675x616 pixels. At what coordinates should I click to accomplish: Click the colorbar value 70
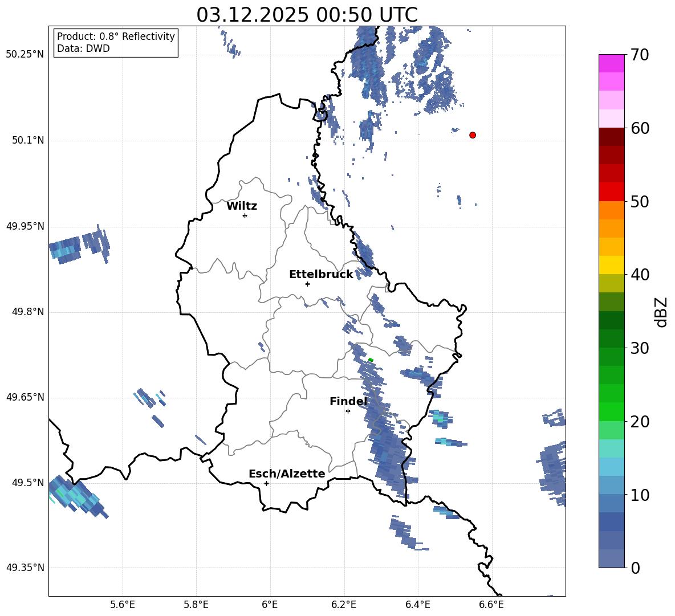coord(640,55)
